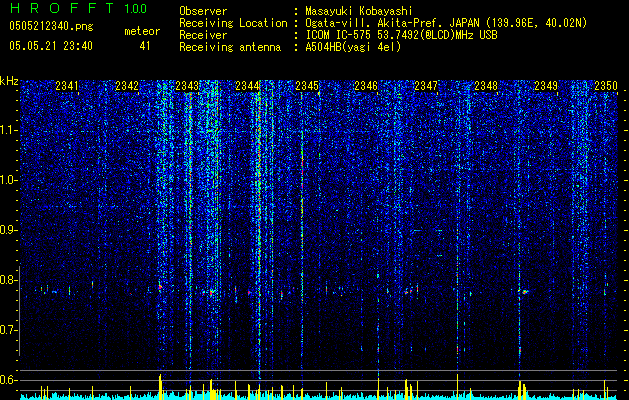Click the 2343 time marker
This screenshot has height=400, width=629.
tap(187, 85)
